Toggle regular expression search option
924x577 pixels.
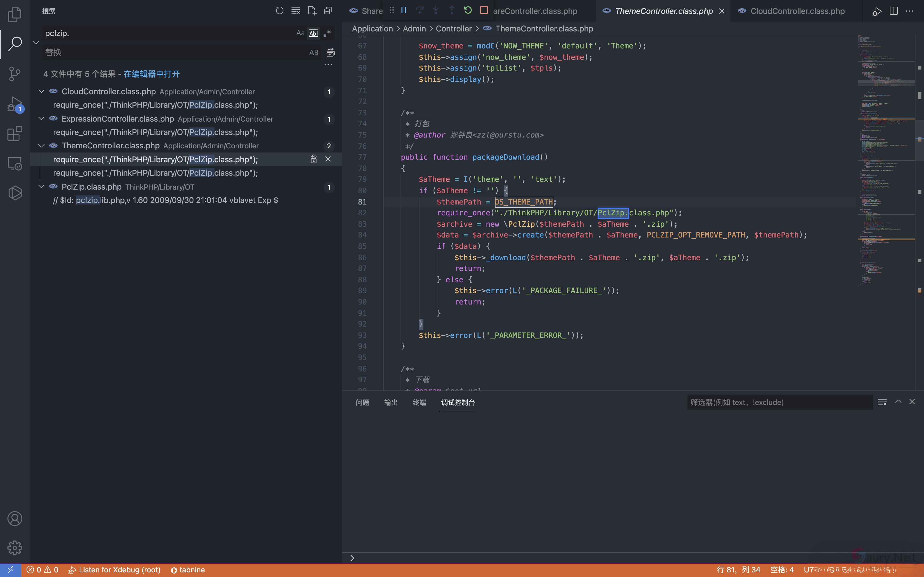pyautogui.click(x=327, y=33)
